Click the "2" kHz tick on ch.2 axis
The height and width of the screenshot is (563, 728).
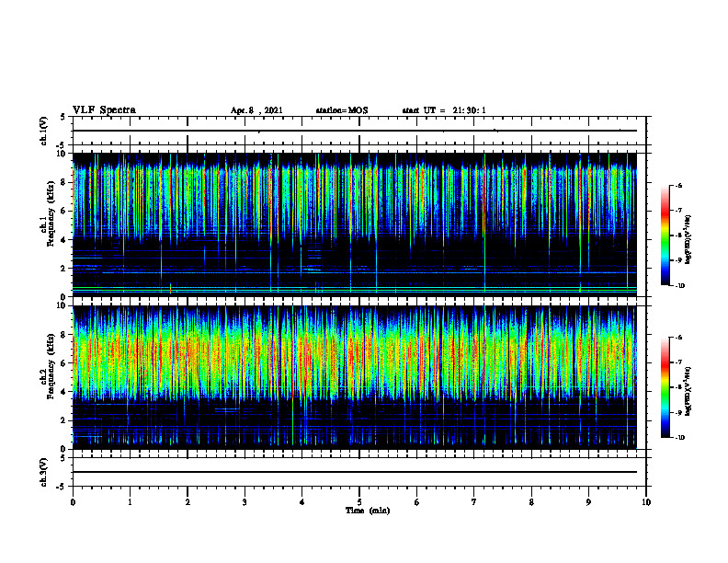click(63, 420)
